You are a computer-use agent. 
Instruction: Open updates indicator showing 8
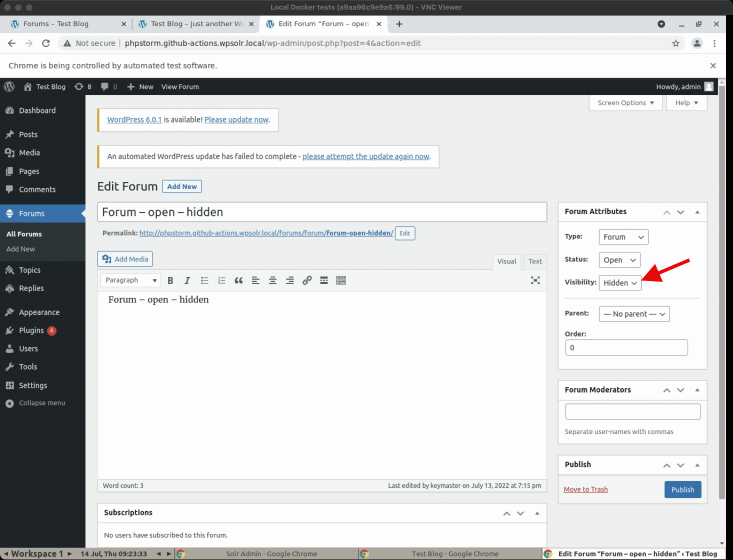(83, 86)
